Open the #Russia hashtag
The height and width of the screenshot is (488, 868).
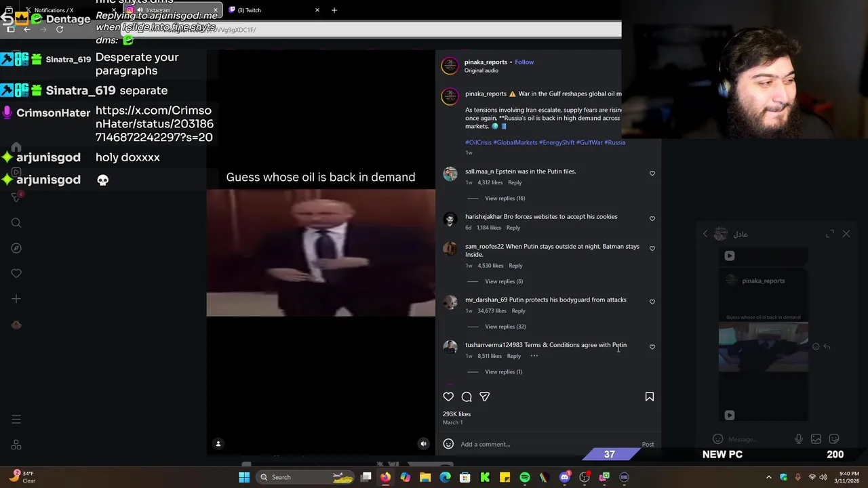coord(614,142)
